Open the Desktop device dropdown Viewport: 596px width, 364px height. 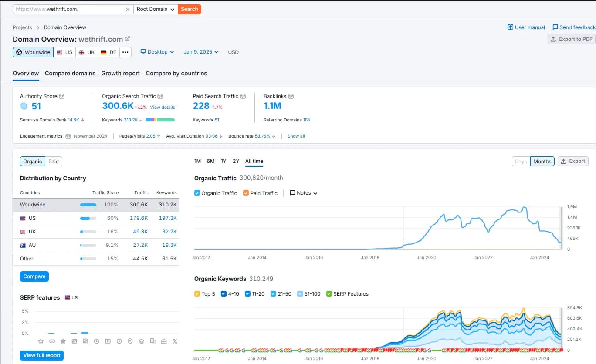click(157, 52)
